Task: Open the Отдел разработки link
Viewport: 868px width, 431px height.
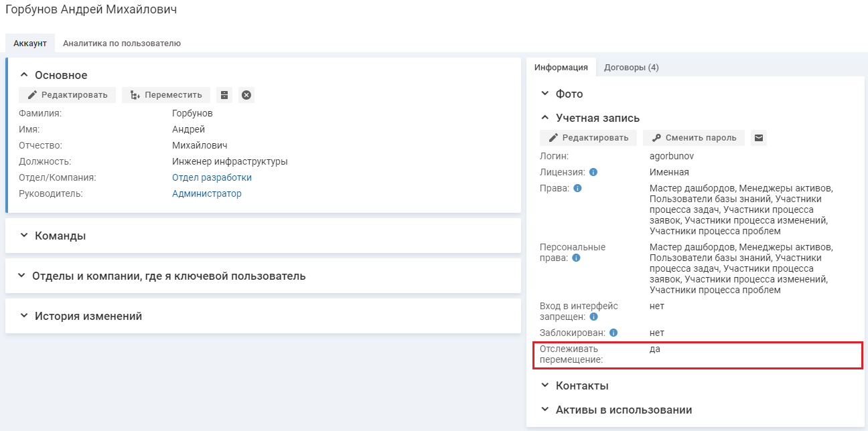Action: point(212,177)
